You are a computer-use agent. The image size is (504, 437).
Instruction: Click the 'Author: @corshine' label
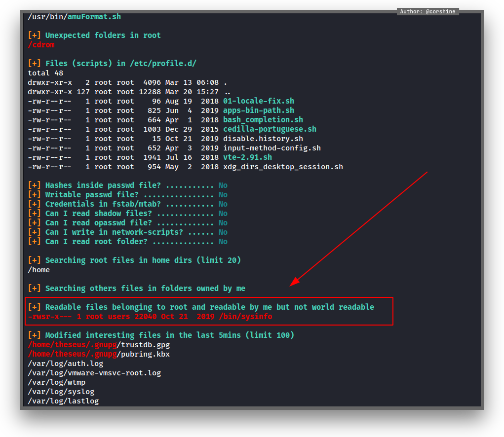point(427,11)
